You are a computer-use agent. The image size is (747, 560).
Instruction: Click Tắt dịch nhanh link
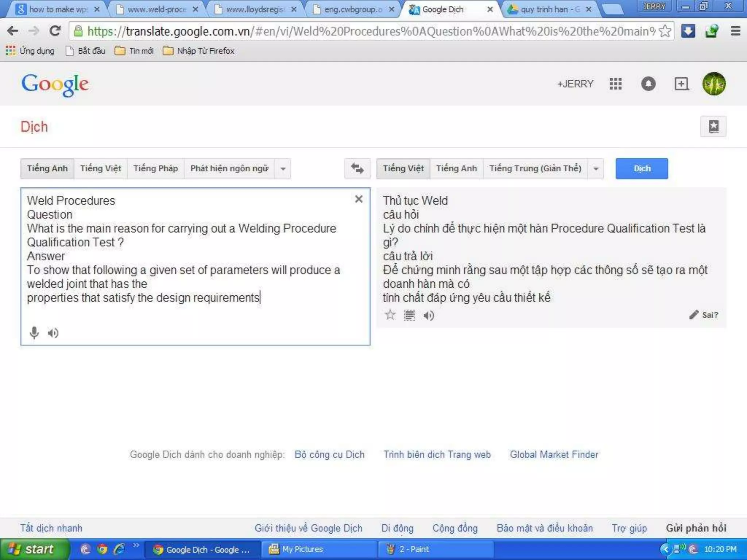[51, 528]
